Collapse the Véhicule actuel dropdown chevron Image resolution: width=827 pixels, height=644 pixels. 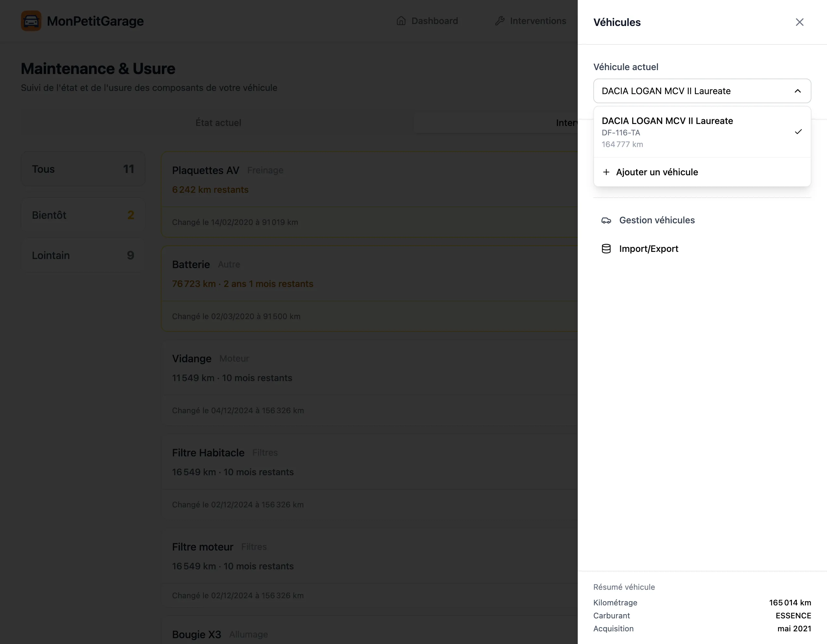[797, 91]
